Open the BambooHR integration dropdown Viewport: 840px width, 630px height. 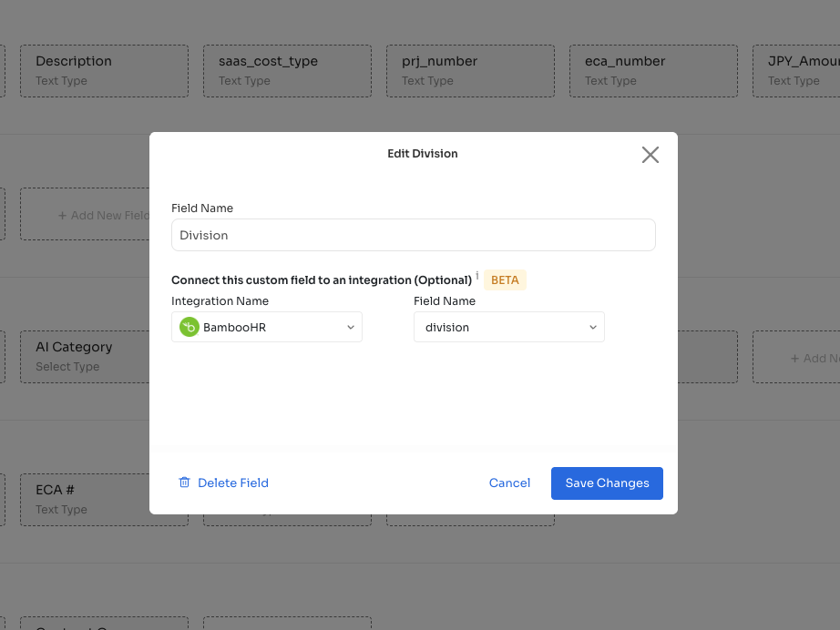point(267,327)
